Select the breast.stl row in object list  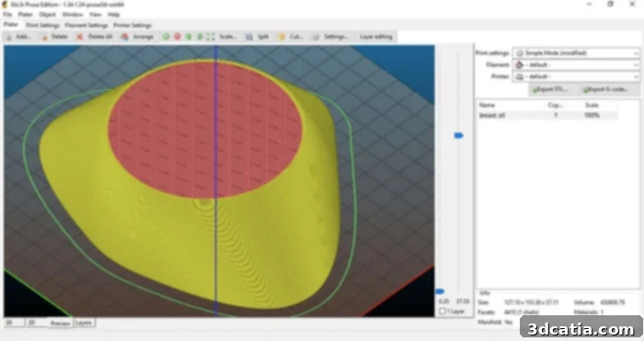coord(547,116)
